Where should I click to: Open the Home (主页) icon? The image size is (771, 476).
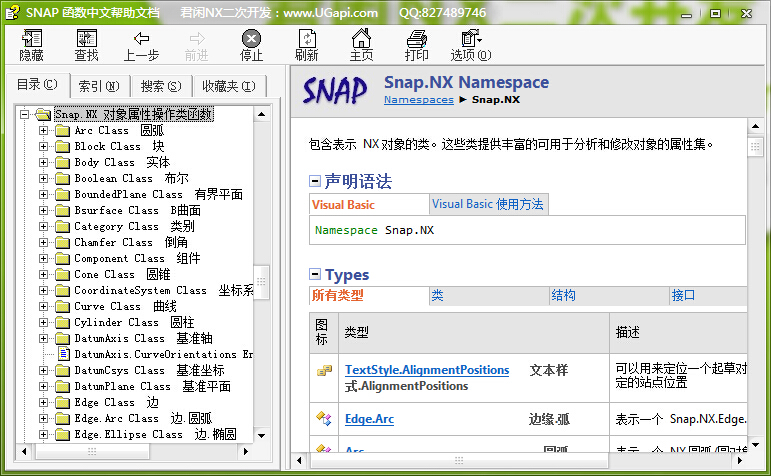[361, 44]
